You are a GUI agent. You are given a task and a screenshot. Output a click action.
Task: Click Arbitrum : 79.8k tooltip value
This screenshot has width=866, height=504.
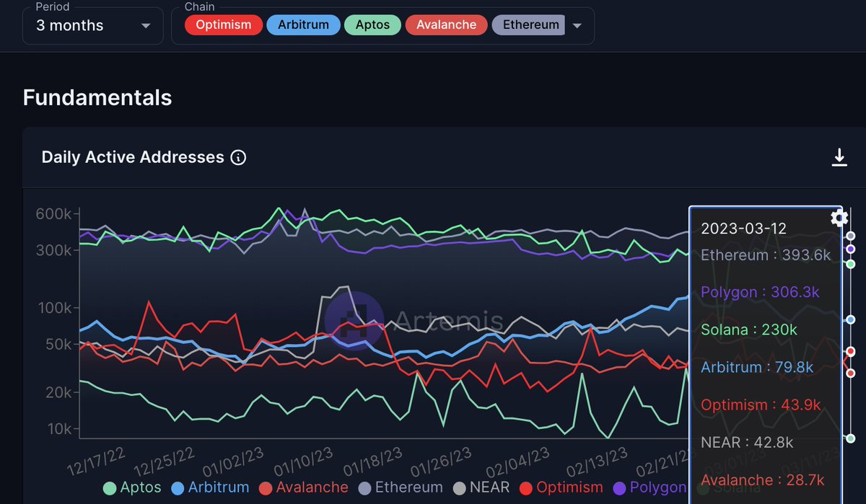tap(757, 367)
